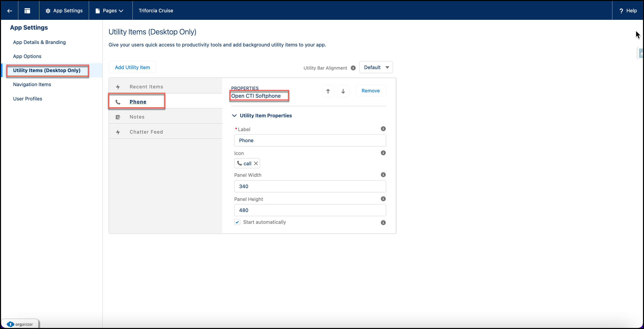Click the Recent Items lightning icon
This screenshot has height=329, width=644.
(118, 87)
